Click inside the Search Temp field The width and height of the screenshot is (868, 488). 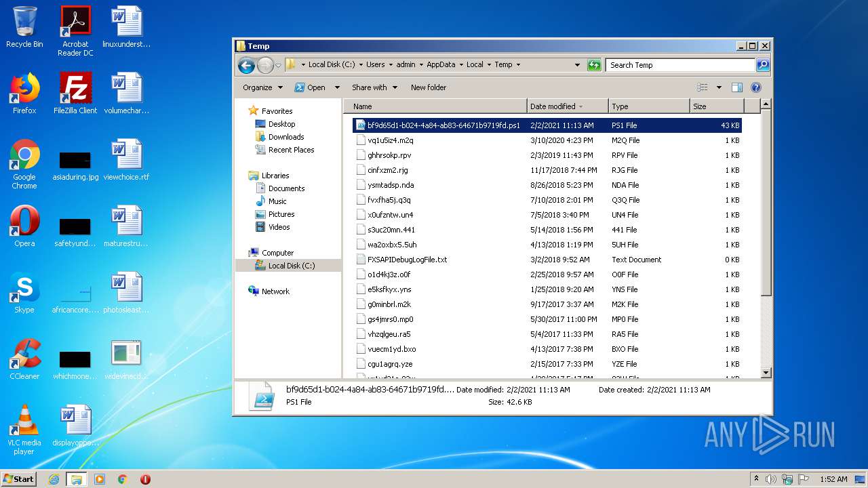tap(679, 65)
